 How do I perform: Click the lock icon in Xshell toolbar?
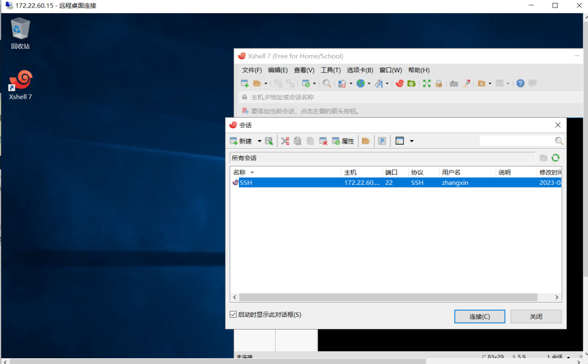click(439, 83)
